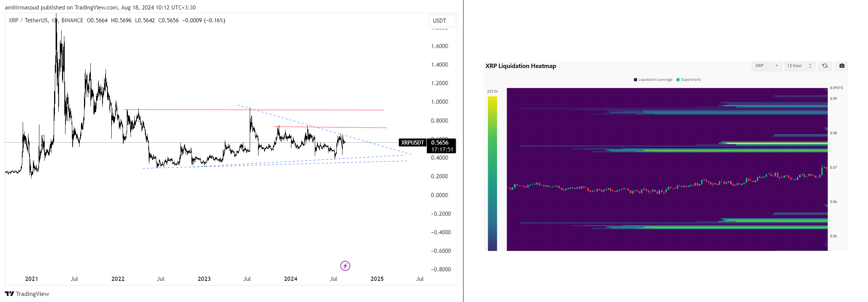868x302 pixels.
Task: Click the 203.54 heatmap scale value
Action: 492,92
